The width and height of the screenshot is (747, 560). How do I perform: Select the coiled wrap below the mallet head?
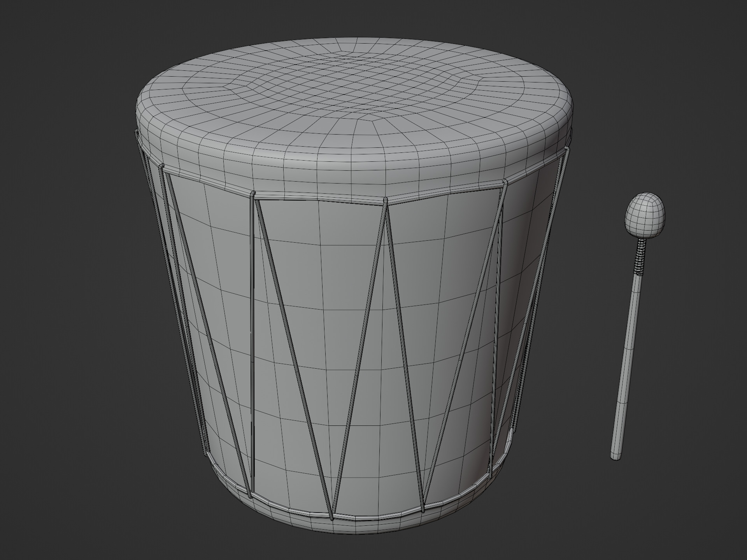tap(640, 257)
